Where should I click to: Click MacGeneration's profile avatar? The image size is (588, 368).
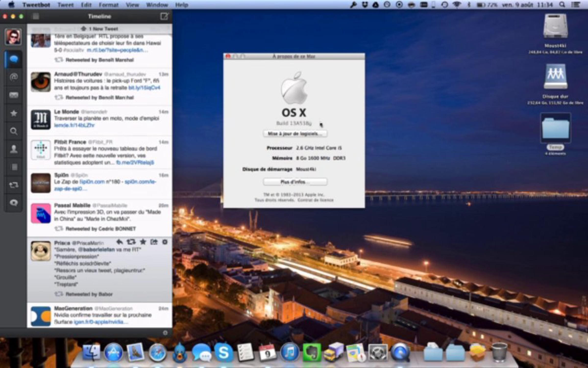pyautogui.click(x=41, y=316)
